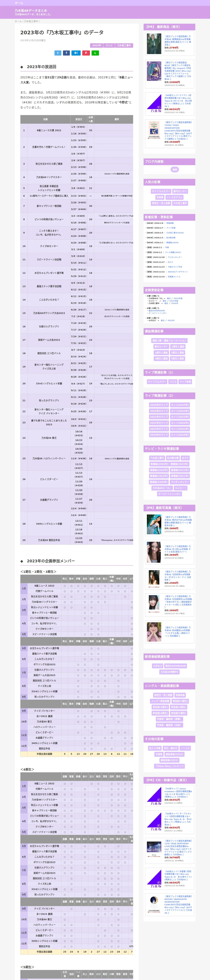Open the 1期生と選抜 button
This screenshot has height=980, width=210.
pos(178,347)
